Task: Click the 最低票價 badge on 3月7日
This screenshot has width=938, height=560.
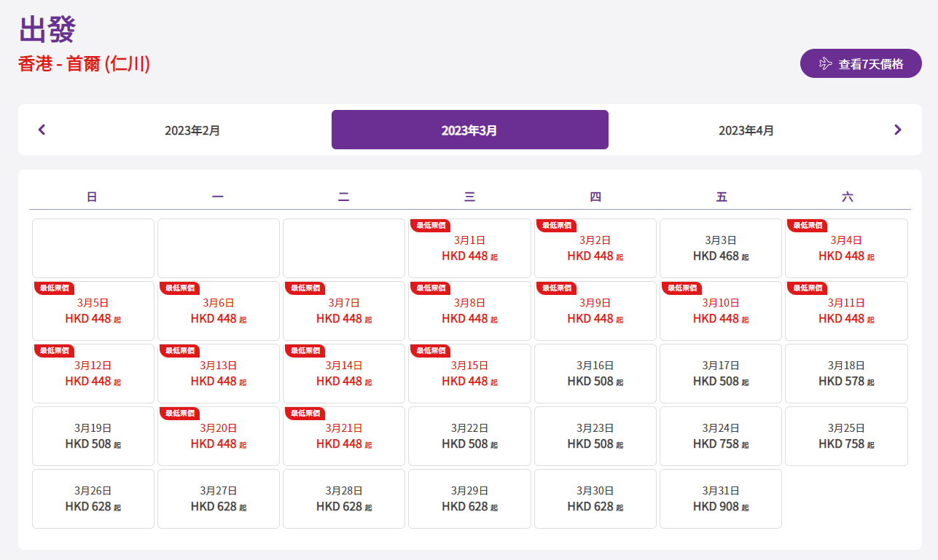Action: tap(305, 288)
